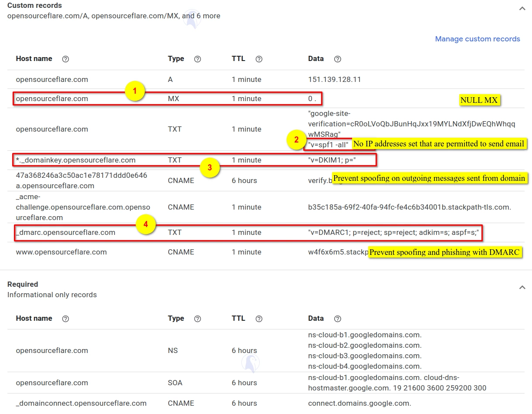Click the Data help icon in Required section

click(x=337, y=319)
